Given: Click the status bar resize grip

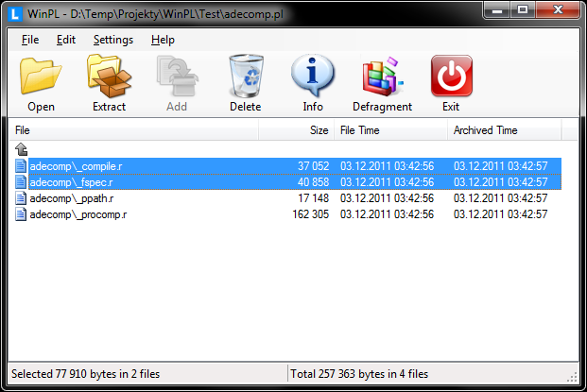Looking at the screenshot, I should [573, 377].
